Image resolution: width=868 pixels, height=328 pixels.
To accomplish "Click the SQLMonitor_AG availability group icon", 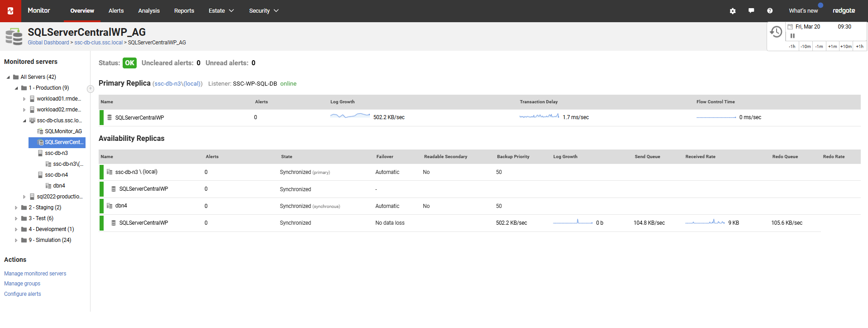I will 40,131.
